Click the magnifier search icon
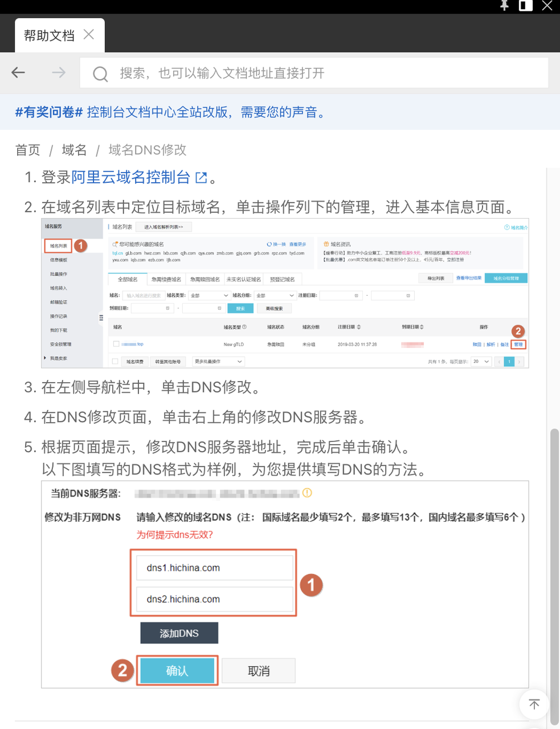The image size is (560, 729). (100, 73)
